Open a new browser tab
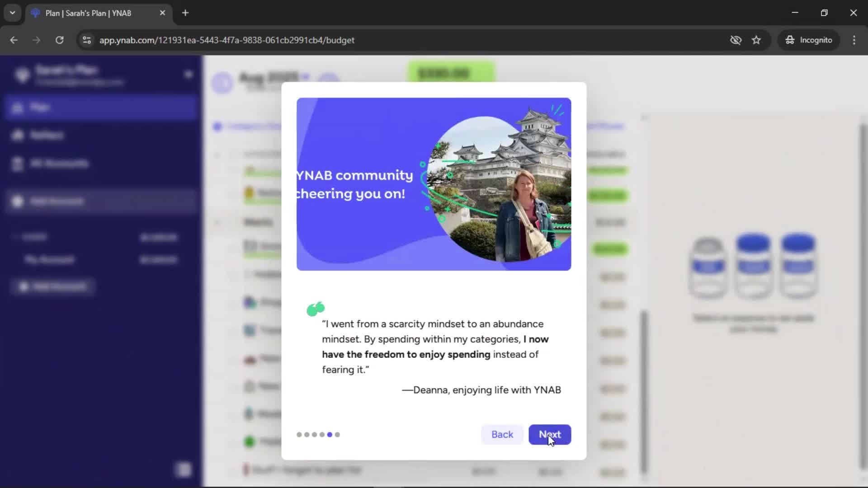 185,13
